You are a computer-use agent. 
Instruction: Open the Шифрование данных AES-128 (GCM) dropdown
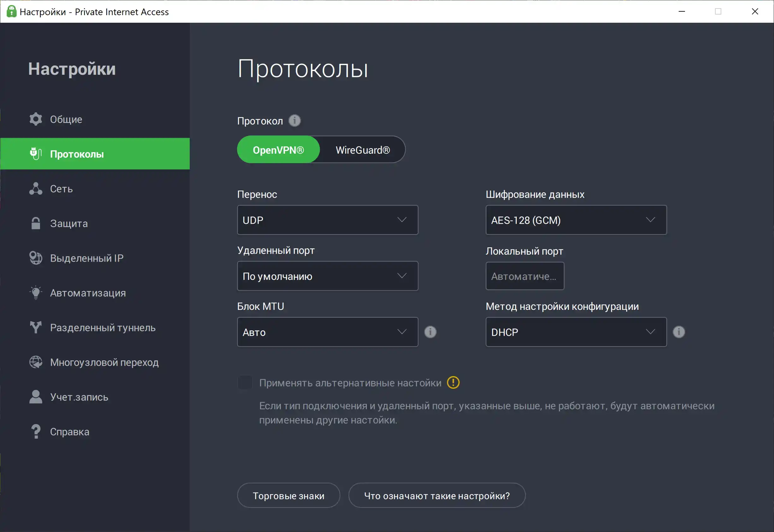pos(576,220)
